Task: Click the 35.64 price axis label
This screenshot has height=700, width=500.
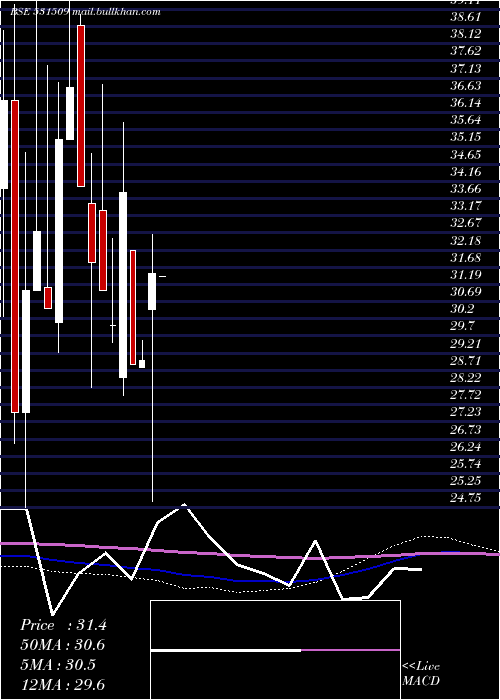Action: (466, 120)
